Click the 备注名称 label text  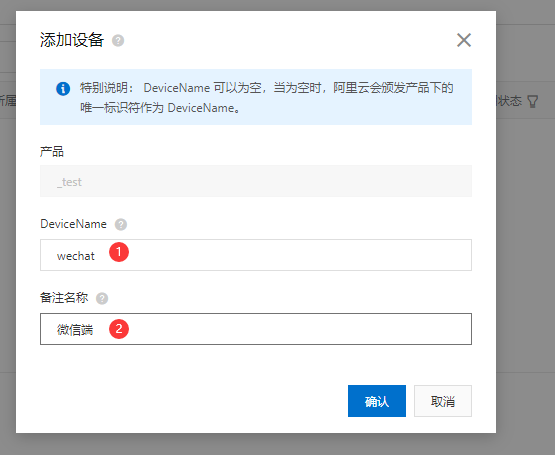pyautogui.click(x=64, y=298)
